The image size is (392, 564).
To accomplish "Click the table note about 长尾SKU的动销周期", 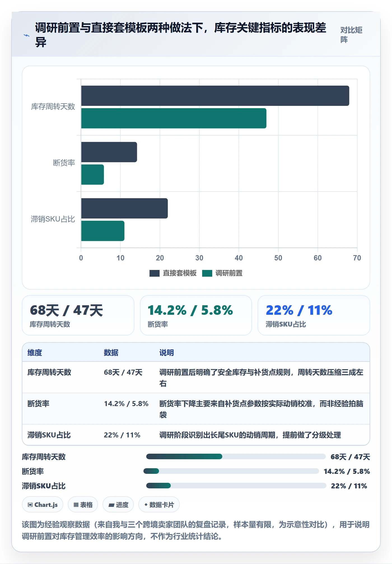I will [x=250, y=435].
